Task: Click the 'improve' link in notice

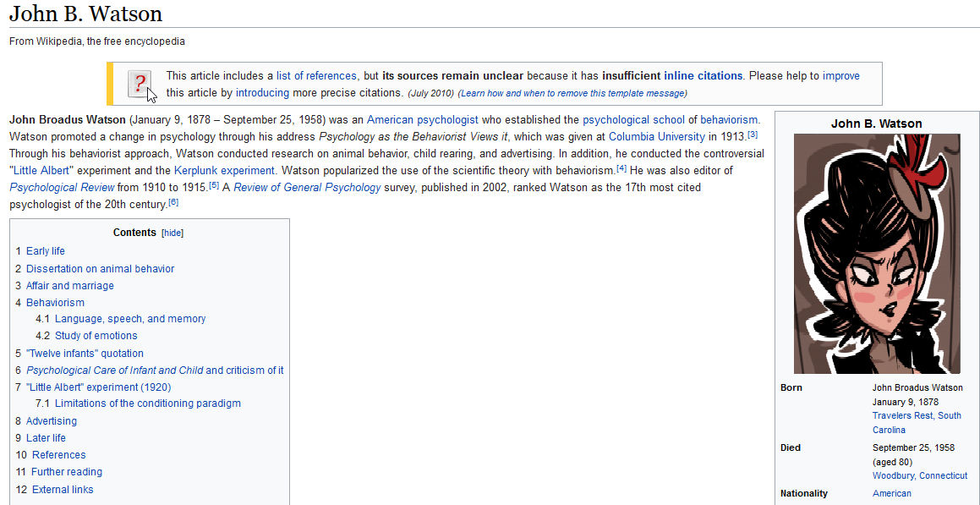Action: pyautogui.click(x=840, y=76)
